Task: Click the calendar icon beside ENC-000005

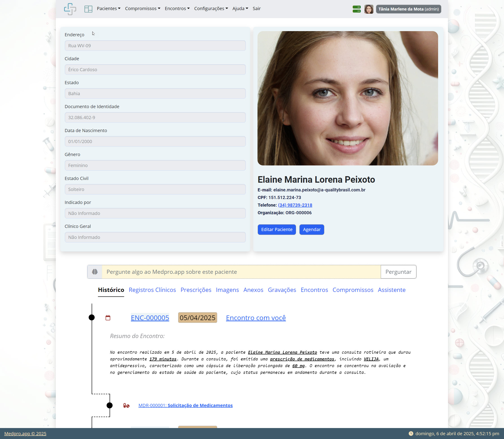Action: (x=108, y=318)
